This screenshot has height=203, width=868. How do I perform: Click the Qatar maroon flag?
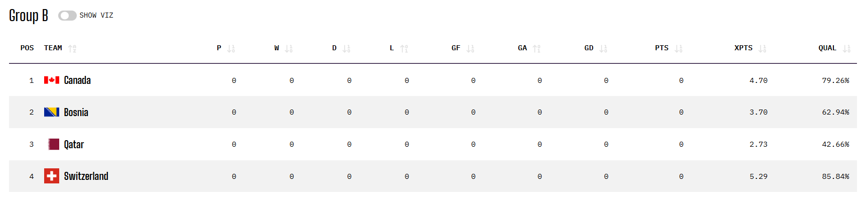(53, 144)
